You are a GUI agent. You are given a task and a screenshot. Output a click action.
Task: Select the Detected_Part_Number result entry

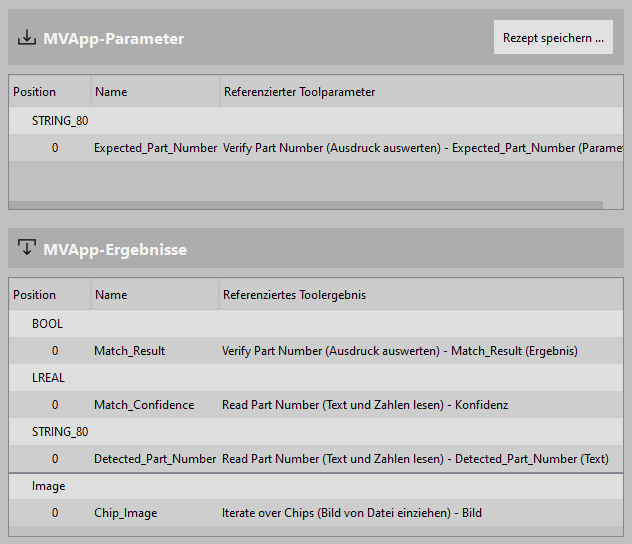coord(155,459)
